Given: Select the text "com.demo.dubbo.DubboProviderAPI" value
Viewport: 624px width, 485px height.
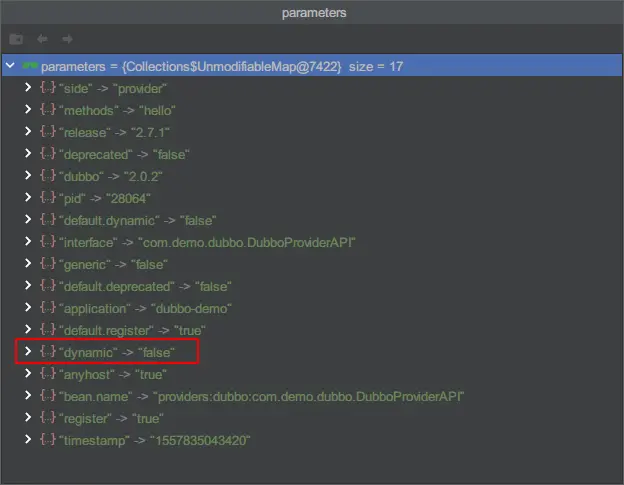Looking at the screenshot, I should [x=247, y=242].
